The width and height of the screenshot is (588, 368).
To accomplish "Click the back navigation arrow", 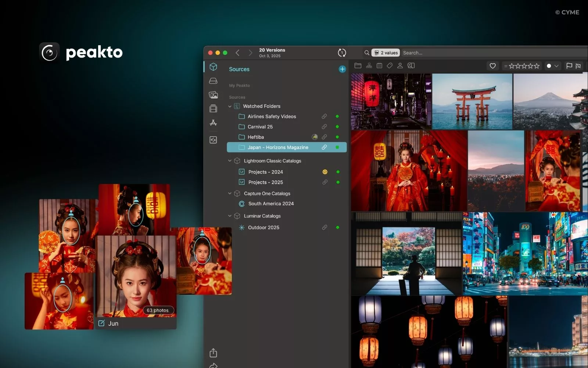I will pyautogui.click(x=238, y=53).
